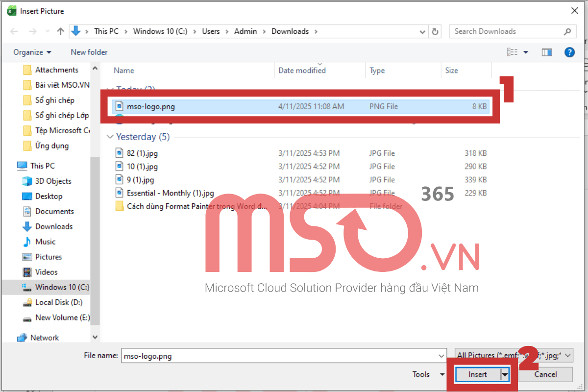Open the Organize dropdown menu

tap(32, 52)
